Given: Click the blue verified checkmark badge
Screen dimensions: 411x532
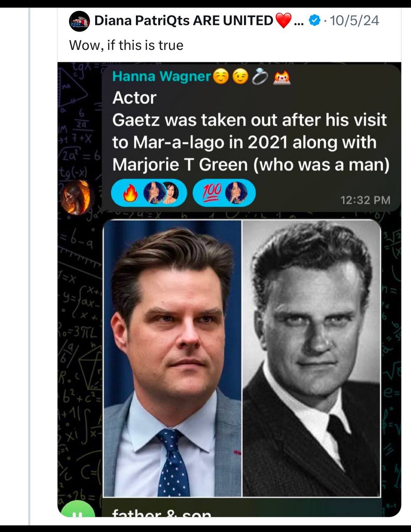Looking at the screenshot, I should point(315,20).
